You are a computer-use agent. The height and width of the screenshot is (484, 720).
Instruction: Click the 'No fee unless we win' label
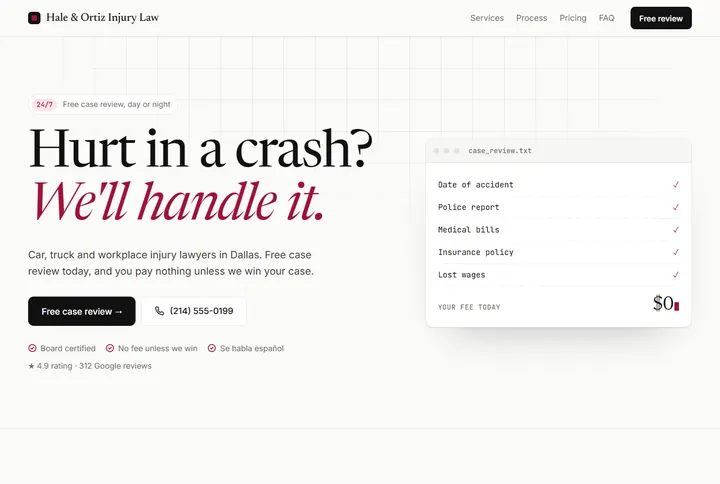(158, 348)
